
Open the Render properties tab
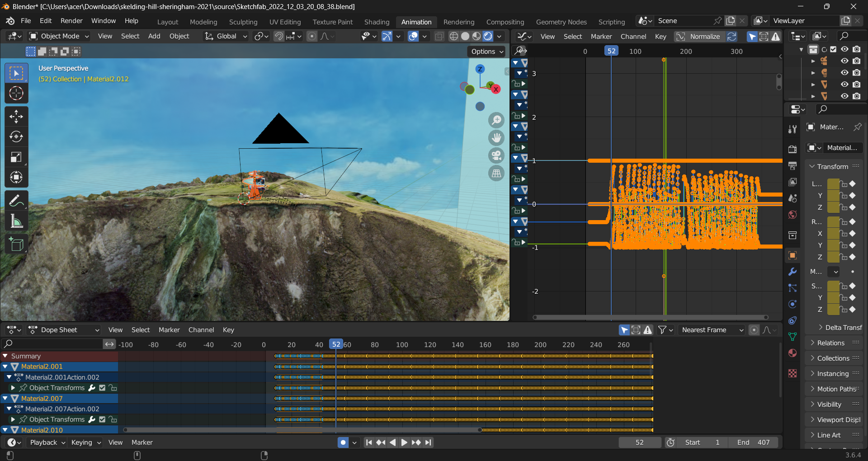[793, 149]
